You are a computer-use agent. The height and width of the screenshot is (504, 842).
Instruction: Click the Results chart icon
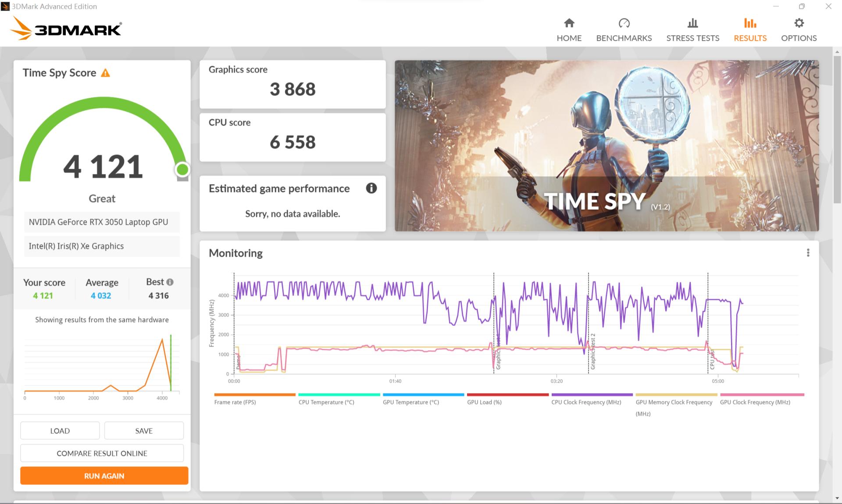(x=750, y=23)
